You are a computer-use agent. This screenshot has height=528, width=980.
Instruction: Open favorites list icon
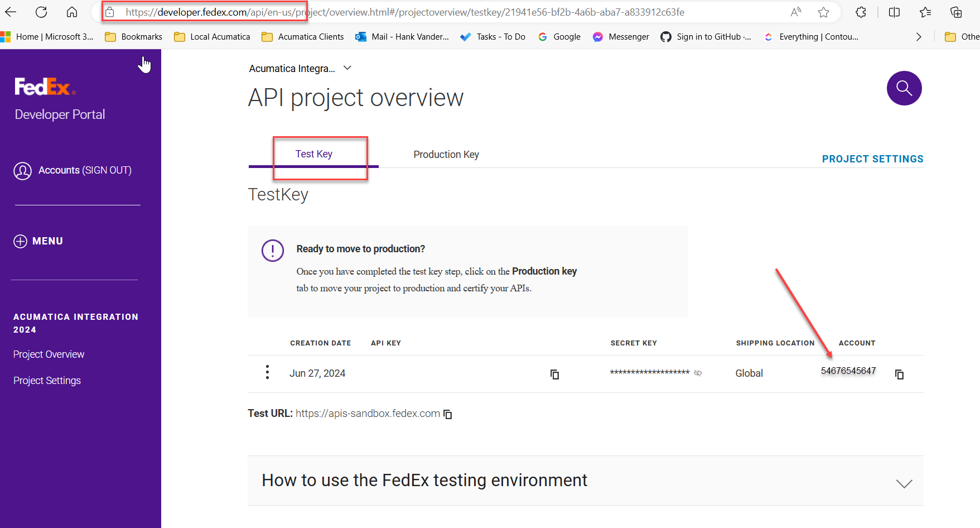point(925,12)
